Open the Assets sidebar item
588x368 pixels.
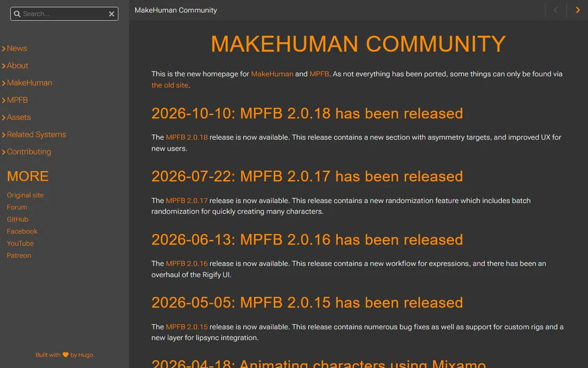(19, 118)
